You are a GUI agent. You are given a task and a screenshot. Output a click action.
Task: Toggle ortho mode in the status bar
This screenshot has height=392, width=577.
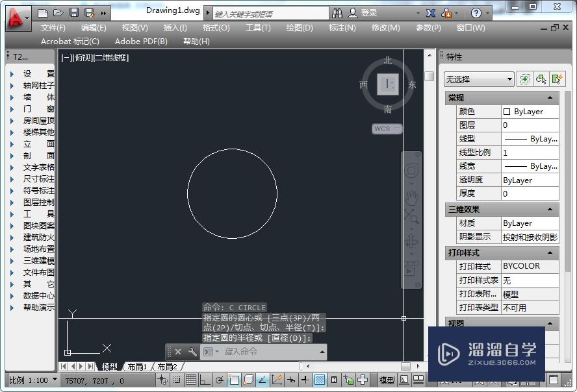coord(204,381)
